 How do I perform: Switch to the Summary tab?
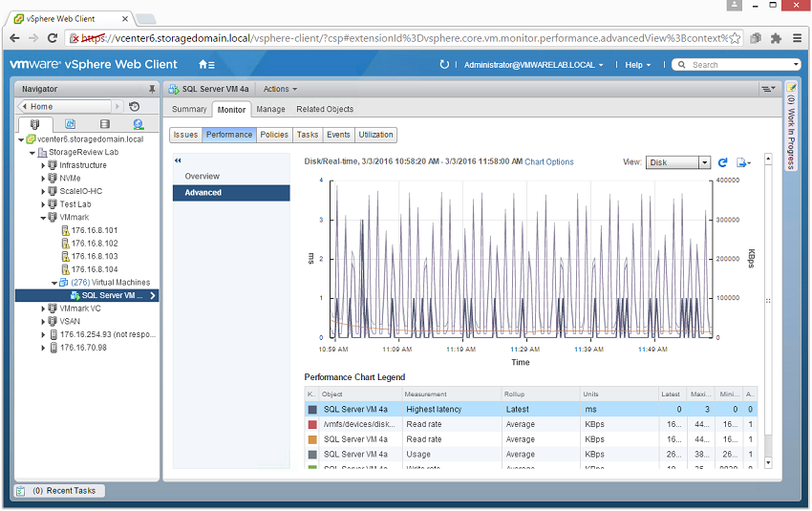click(x=189, y=109)
